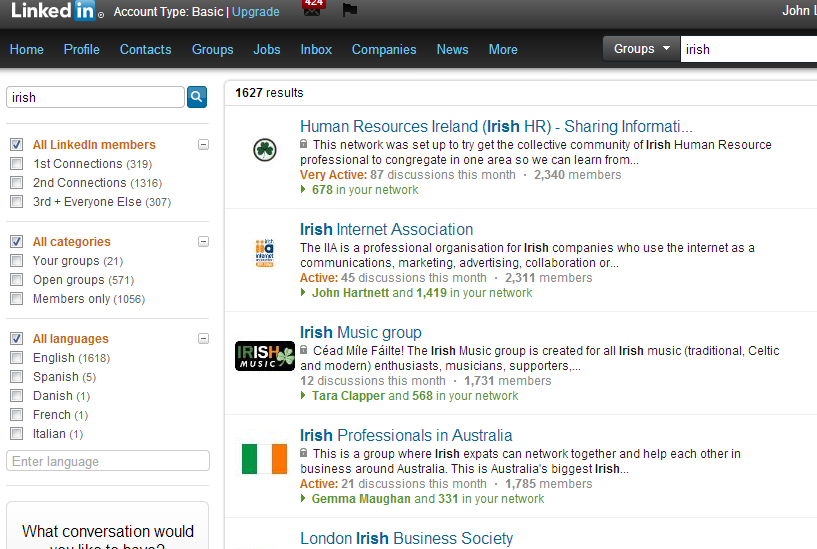Enable the Open groups filter
The image size is (817, 549).
[x=16, y=280]
